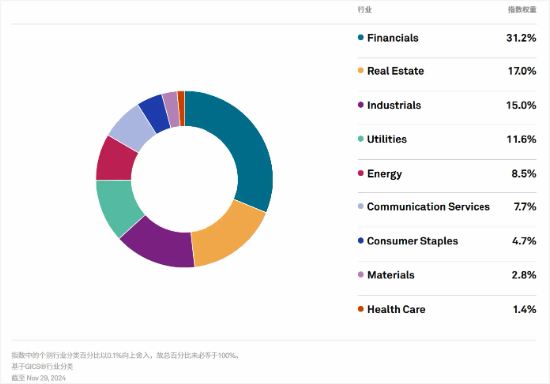Click the Communication Services label
This screenshot has height=384, width=550.
click(428, 207)
